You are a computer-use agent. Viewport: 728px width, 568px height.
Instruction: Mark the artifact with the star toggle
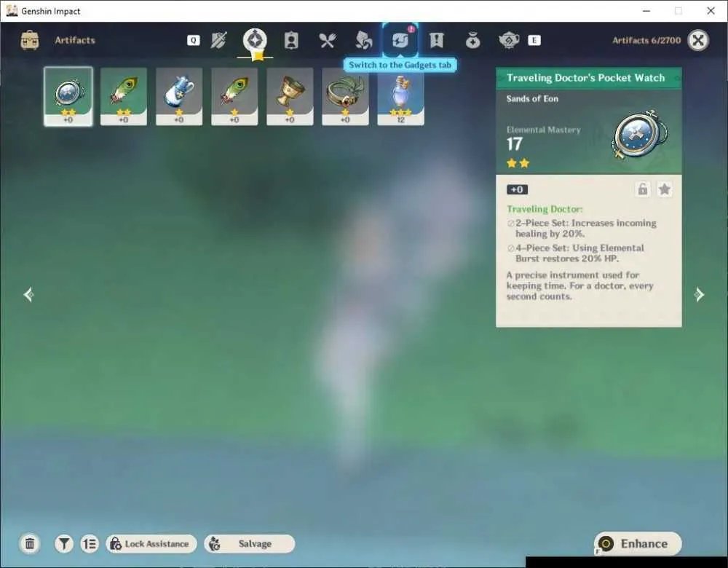point(665,189)
